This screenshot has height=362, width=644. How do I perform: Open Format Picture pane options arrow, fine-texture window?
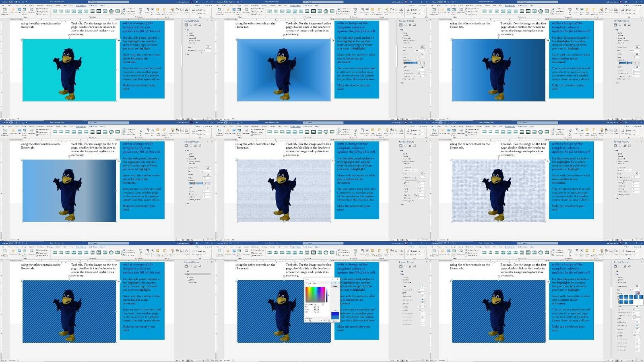click(x=423, y=142)
